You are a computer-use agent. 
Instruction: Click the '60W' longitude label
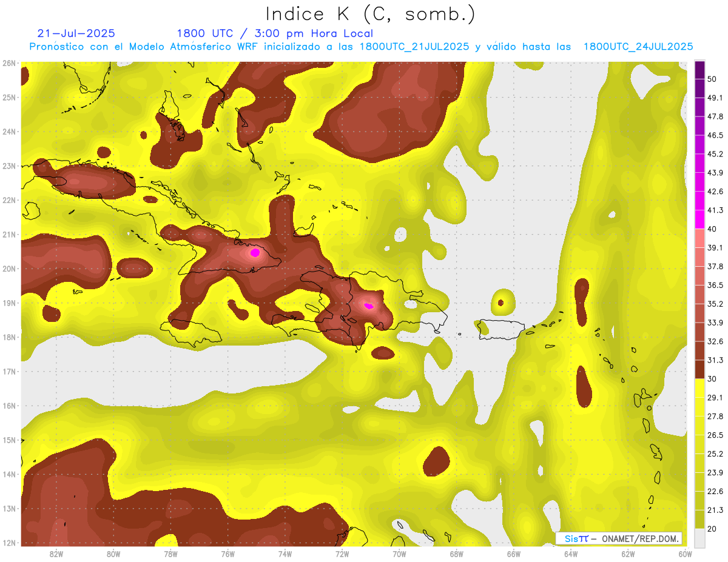685,554
